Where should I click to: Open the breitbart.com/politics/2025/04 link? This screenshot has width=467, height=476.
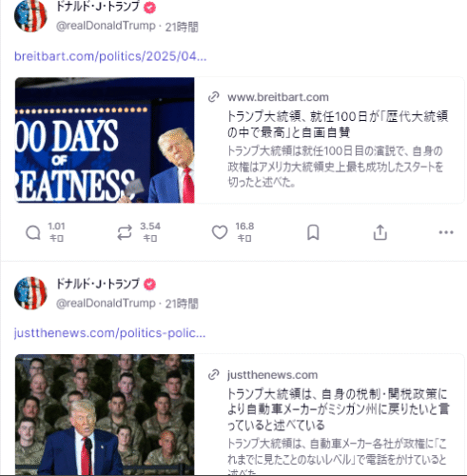(110, 56)
